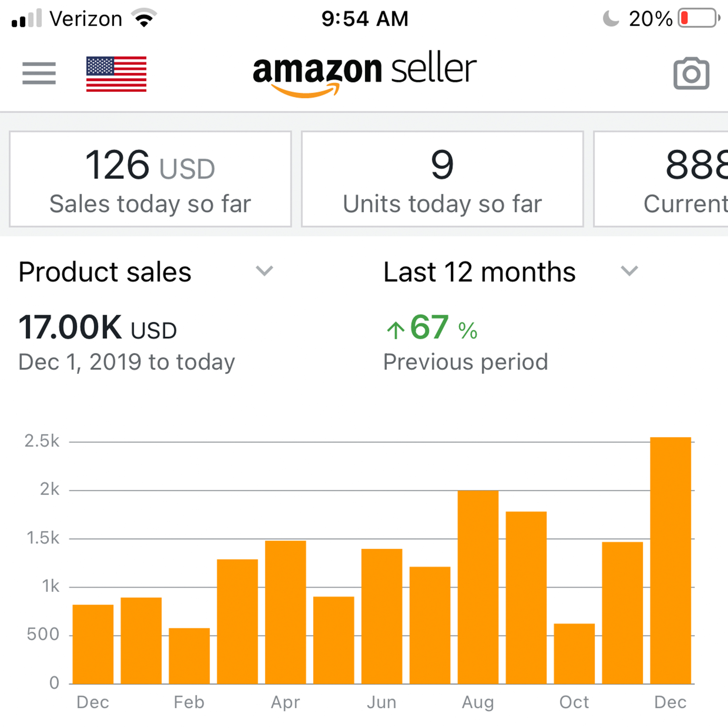Open the hamburger menu
This screenshot has height=728, width=728.
tap(39, 73)
